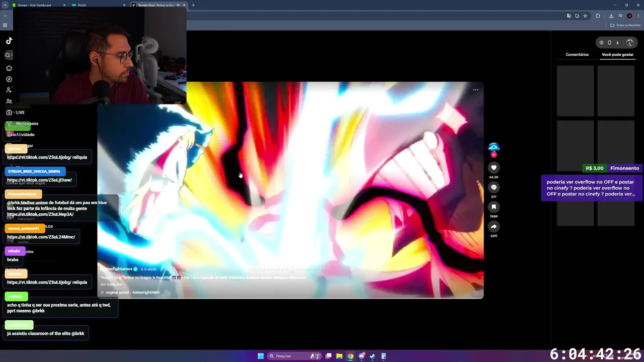
Task: Open Chrome profile avatar
Action: [x=629, y=16]
